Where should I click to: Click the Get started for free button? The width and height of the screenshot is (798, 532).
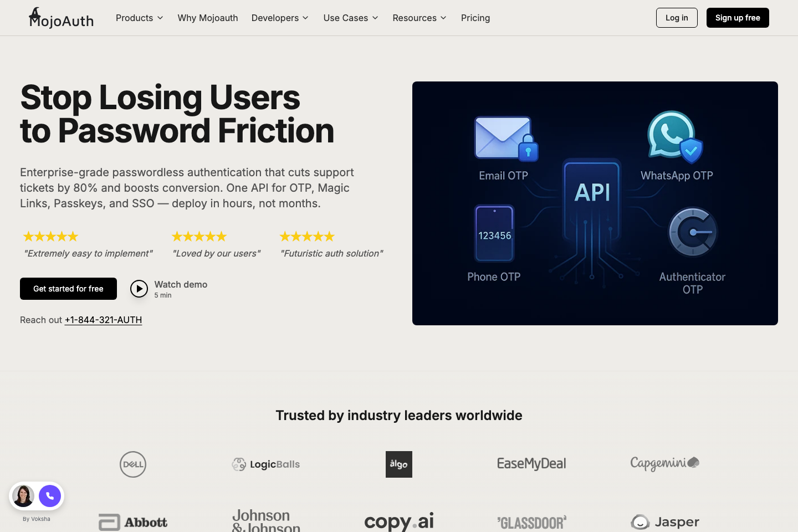[68, 289]
